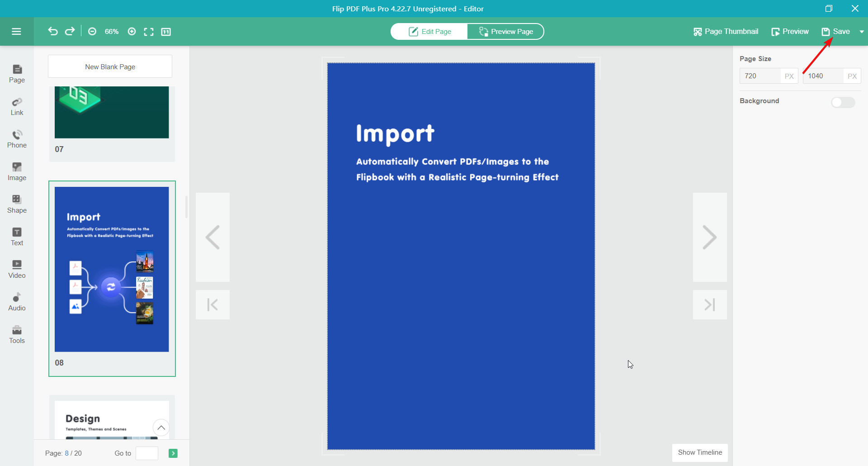Click the New Blank Page button
Viewport: 868px width, 466px height.
(x=110, y=67)
